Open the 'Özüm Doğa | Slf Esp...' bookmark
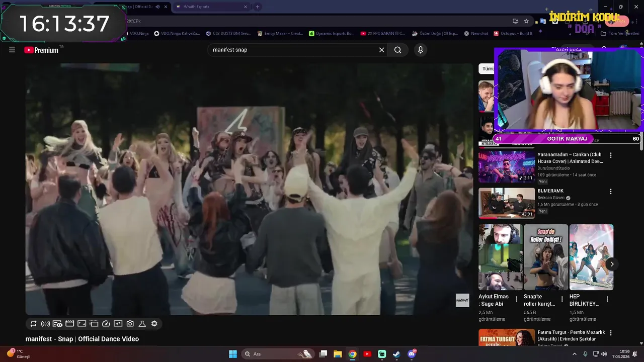The image size is (644, 362). [x=435, y=34]
